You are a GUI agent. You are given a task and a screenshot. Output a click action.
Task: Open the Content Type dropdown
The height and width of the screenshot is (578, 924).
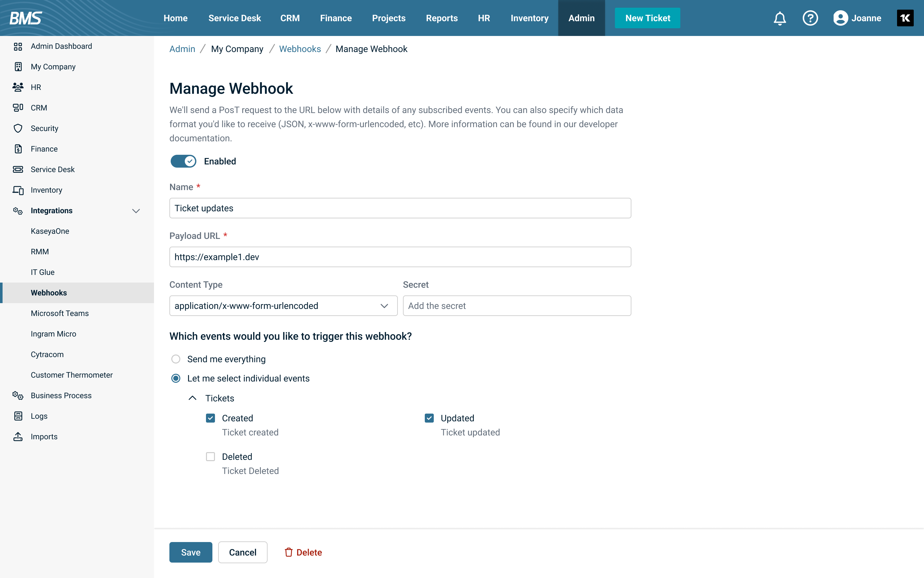[283, 306]
